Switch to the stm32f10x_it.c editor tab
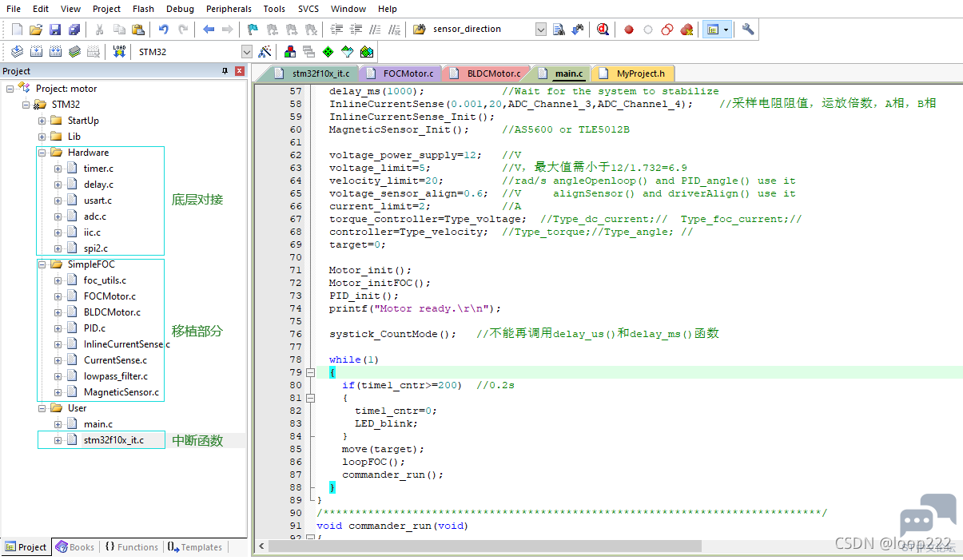Screen dimensions: 963x560 click(x=312, y=73)
